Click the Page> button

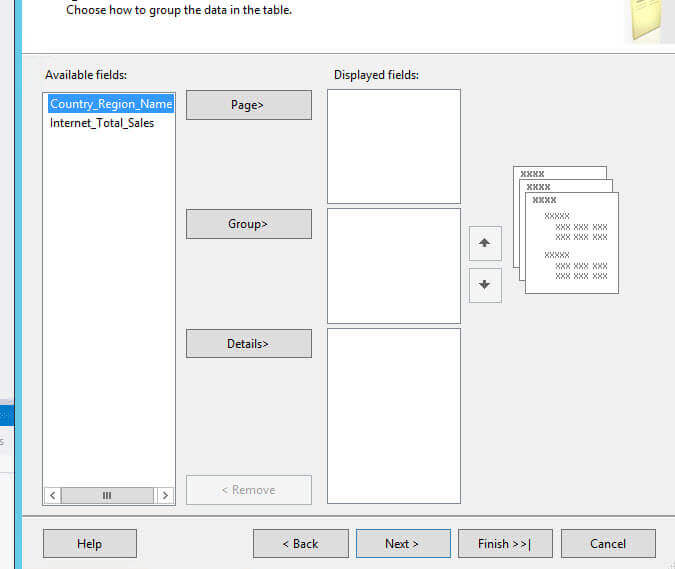point(249,105)
